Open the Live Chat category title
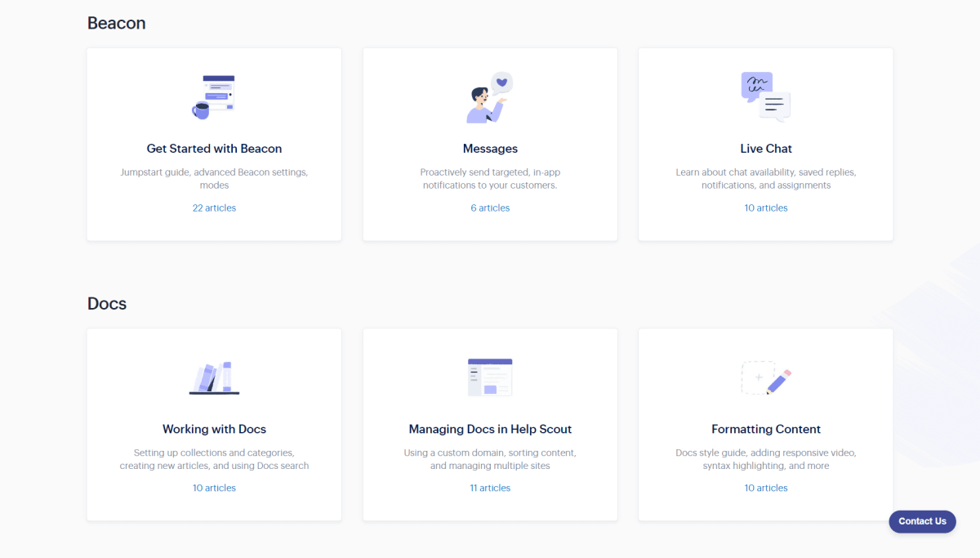980x558 pixels. [766, 149]
